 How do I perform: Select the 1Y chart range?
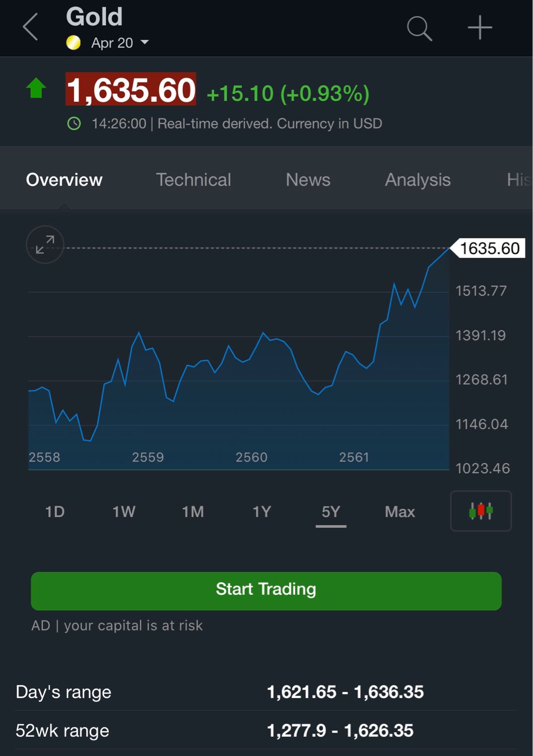click(261, 512)
